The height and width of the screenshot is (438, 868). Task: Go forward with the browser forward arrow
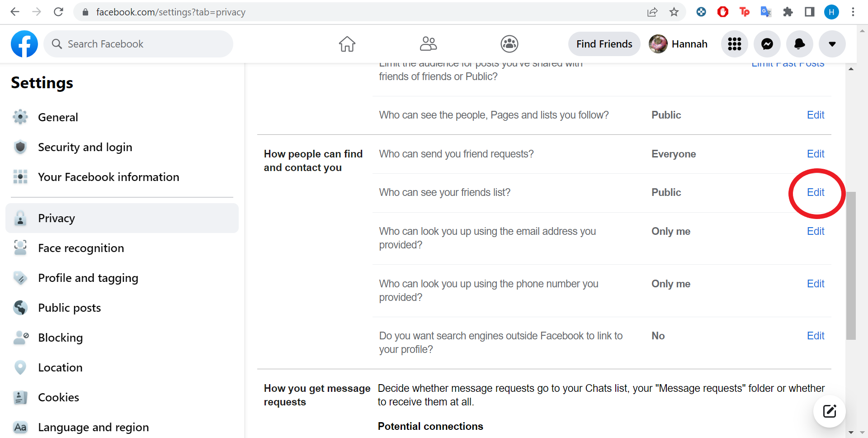point(37,12)
